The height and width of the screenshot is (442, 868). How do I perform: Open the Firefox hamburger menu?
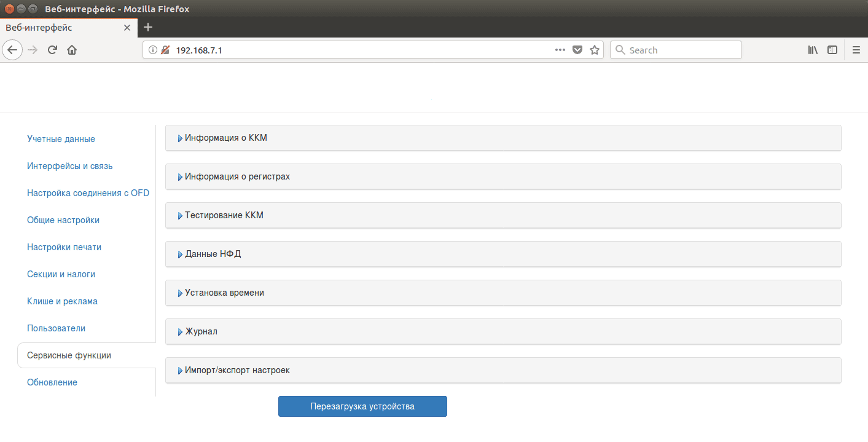856,50
